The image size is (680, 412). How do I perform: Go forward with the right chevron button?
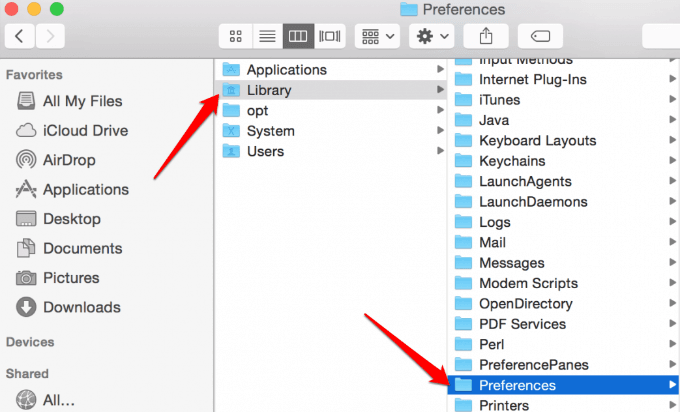click(x=50, y=36)
